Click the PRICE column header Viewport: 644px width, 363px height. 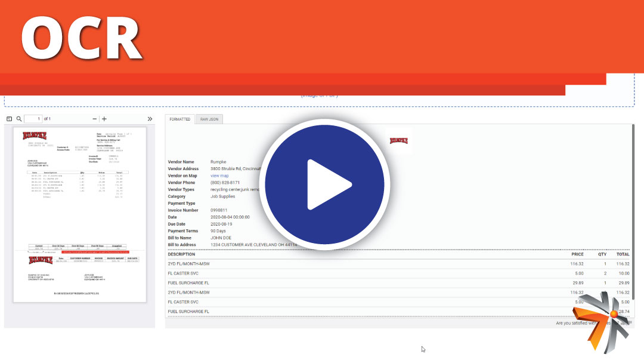(577, 254)
